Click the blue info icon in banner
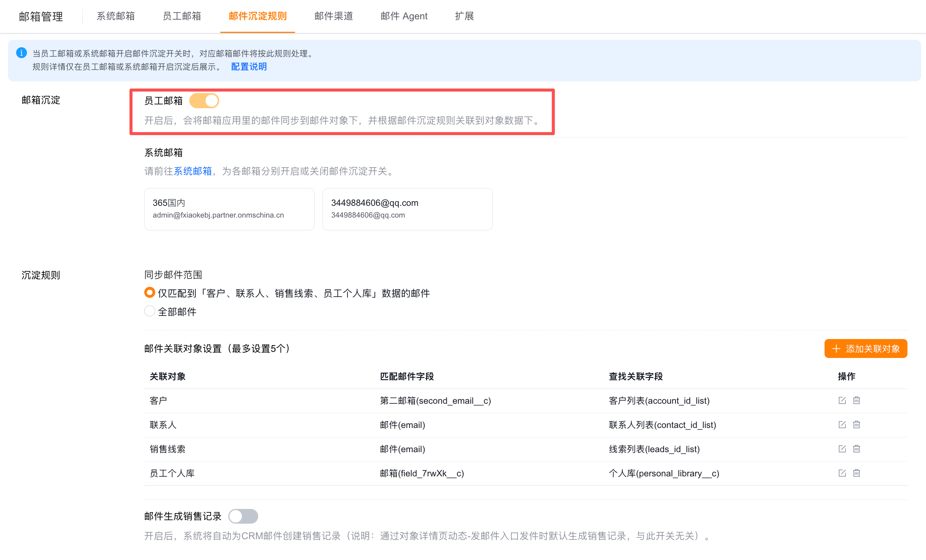Image resolution: width=926 pixels, height=560 pixels. coord(22,53)
